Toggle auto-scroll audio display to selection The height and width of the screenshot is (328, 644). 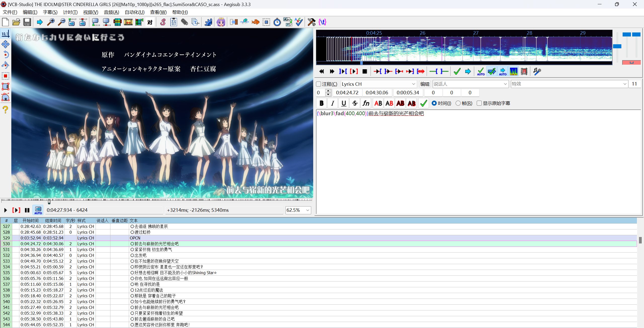[503, 71]
